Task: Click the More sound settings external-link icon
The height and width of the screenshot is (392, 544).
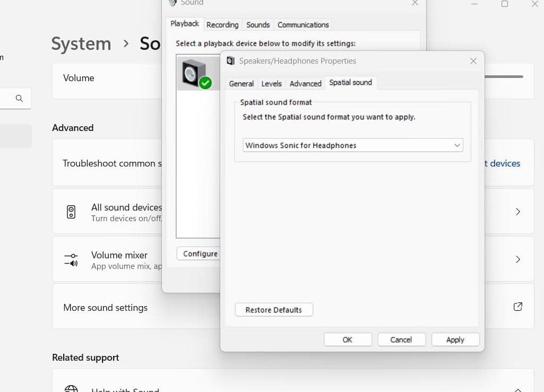Action: tap(517, 307)
